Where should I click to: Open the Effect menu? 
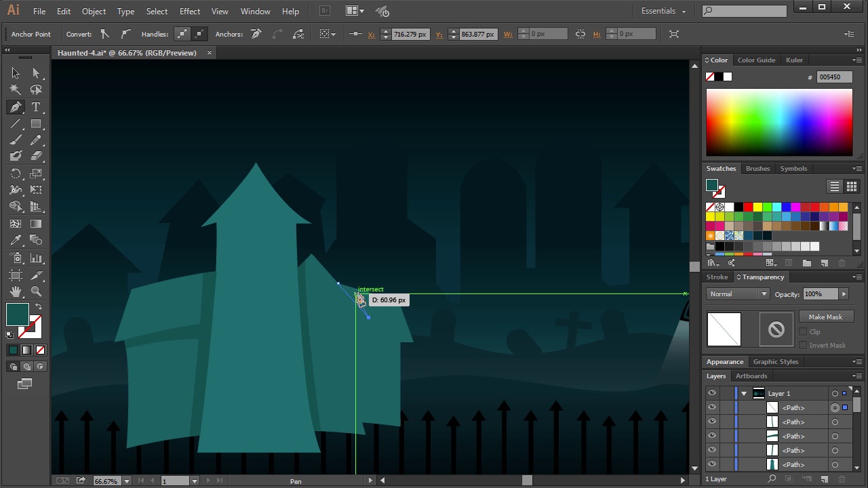point(190,12)
